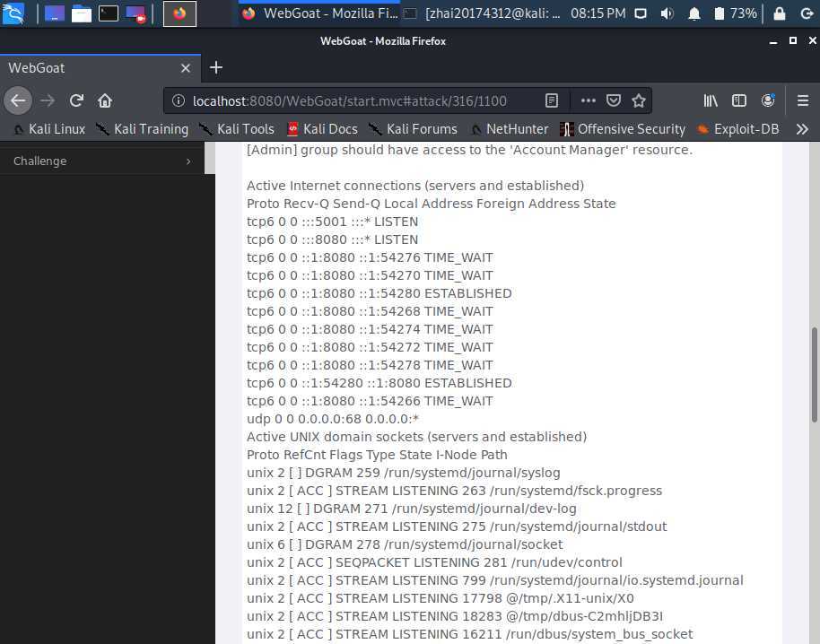820x644 pixels.
Task: Check the battery 73% indicator
Action: pyautogui.click(x=736, y=13)
